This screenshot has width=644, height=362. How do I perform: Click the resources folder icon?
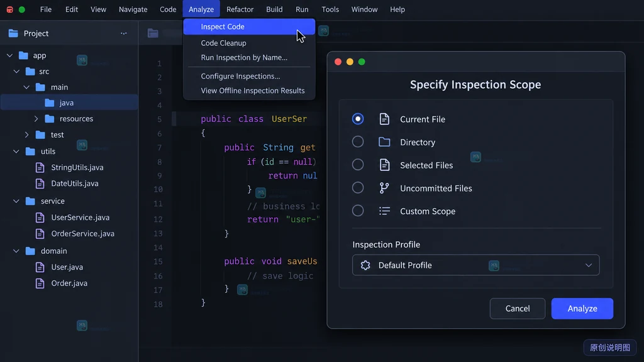tap(49, 119)
